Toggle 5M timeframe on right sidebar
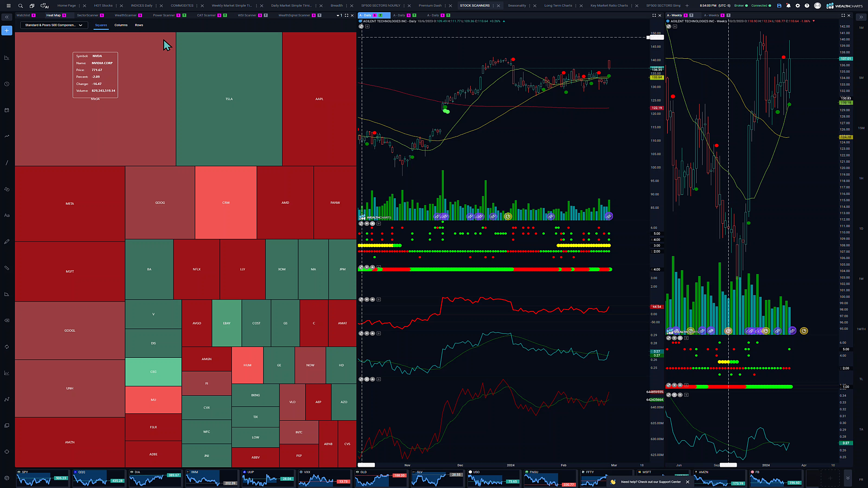This screenshot has width=868, height=488. (861, 78)
